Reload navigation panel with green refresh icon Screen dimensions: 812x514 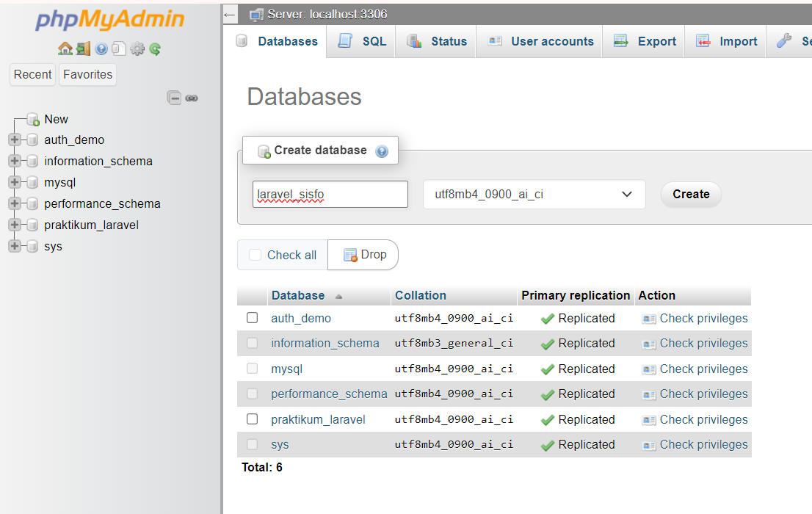point(155,48)
